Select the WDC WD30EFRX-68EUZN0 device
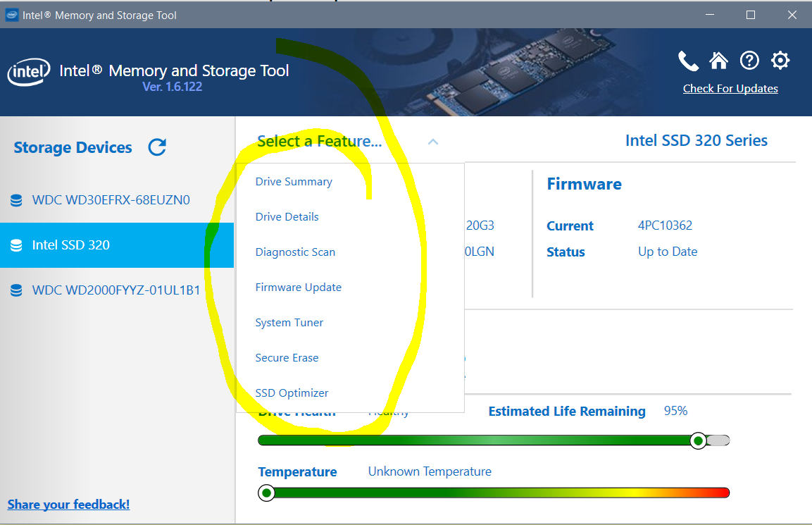 tap(116, 200)
